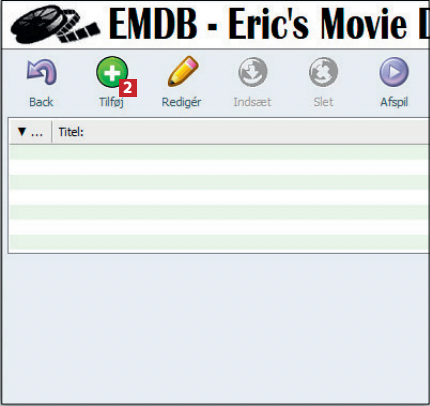Viewport: 430px width, 406px height.
Task: Click the Indsæt text label
Action: coord(252,102)
